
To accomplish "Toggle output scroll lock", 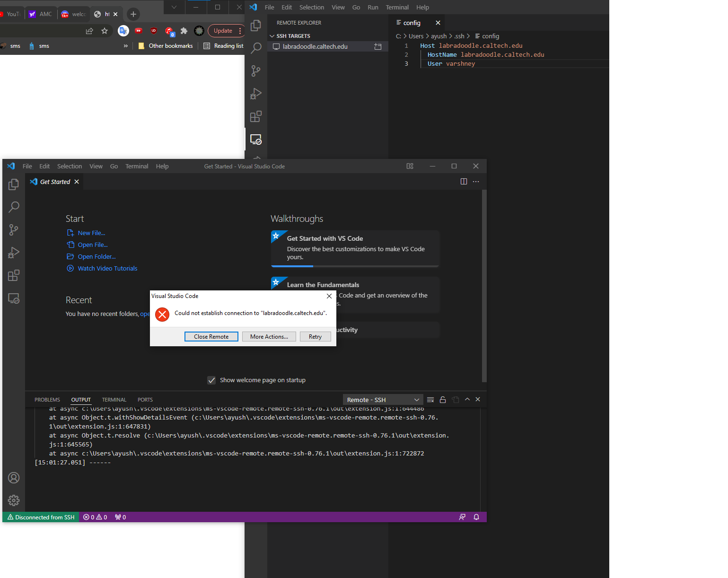I will tap(443, 400).
